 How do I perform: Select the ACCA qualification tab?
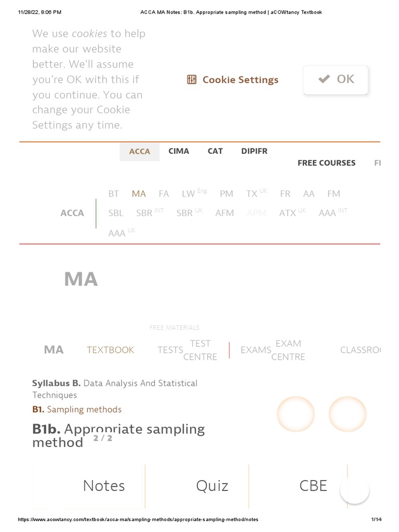point(139,151)
